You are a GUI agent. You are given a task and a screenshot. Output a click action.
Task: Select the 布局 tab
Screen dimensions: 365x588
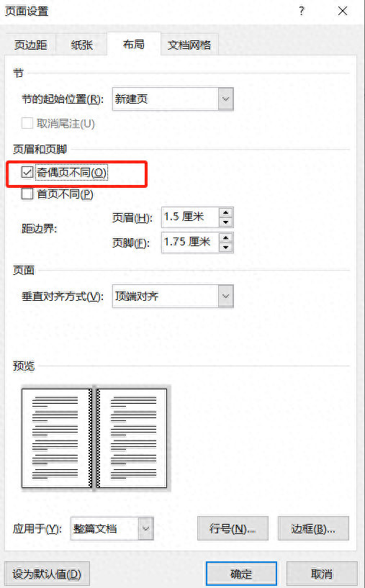[134, 44]
